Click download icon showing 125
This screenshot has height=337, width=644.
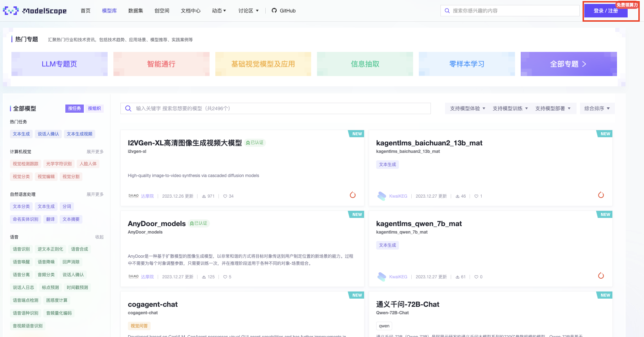point(204,277)
